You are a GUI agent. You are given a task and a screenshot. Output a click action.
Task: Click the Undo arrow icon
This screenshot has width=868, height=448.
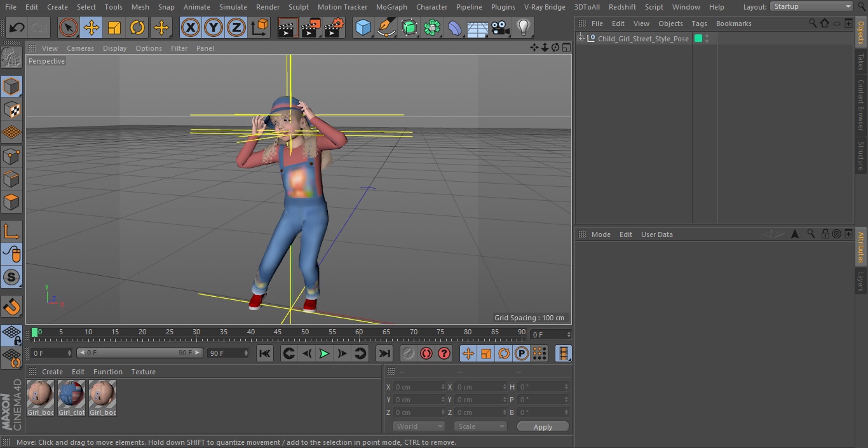click(17, 27)
